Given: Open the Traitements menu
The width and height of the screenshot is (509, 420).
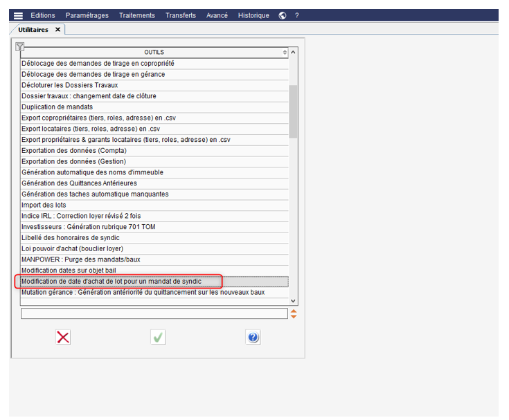Looking at the screenshot, I should pos(136,15).
